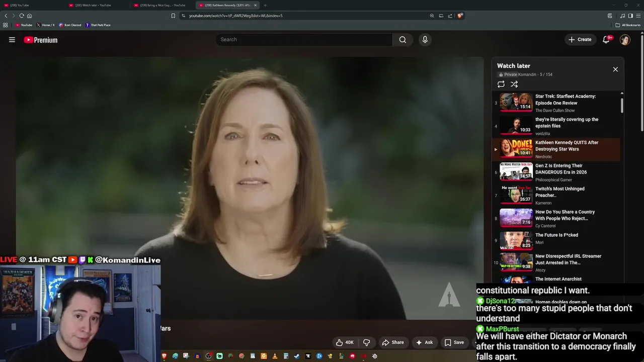This screenshot has height=362, width=644.
Task: Open the 'Kom Discord' bookmark
Action: click(70, 25)
